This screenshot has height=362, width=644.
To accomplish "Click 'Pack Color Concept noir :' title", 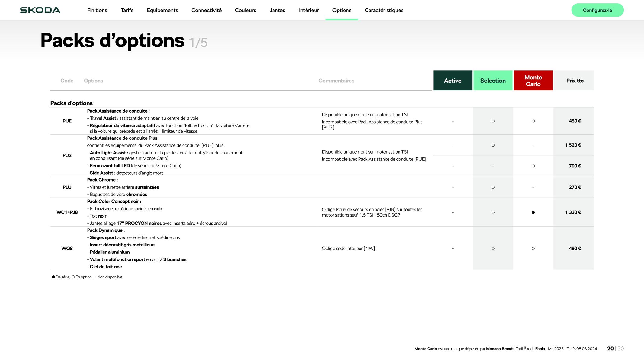I will coord(114,201).
